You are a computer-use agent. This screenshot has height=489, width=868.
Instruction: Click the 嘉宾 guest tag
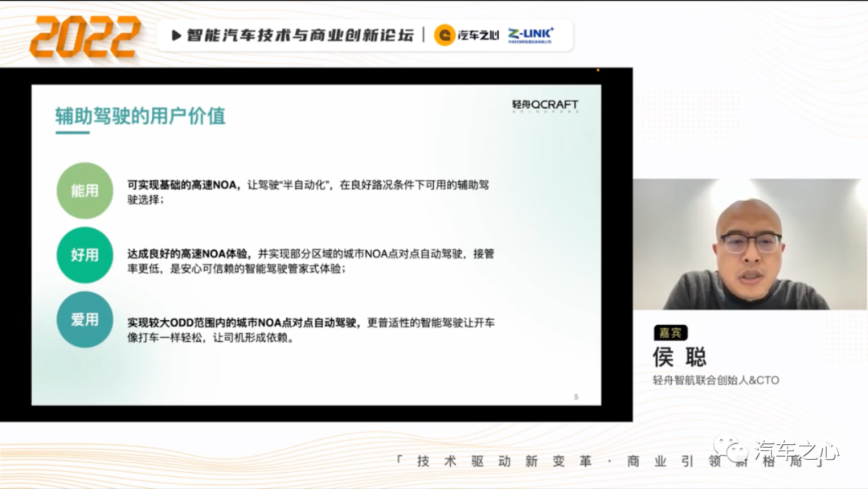point(670,333)
